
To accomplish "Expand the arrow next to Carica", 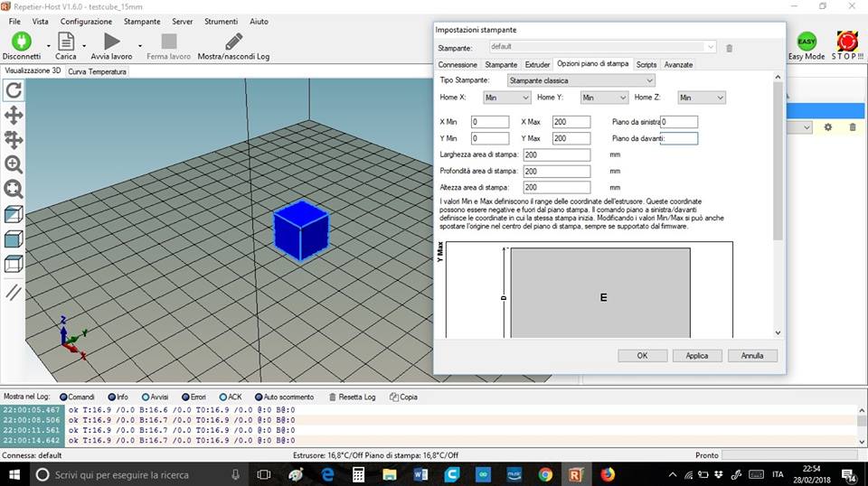I will [x=84, y=46].
